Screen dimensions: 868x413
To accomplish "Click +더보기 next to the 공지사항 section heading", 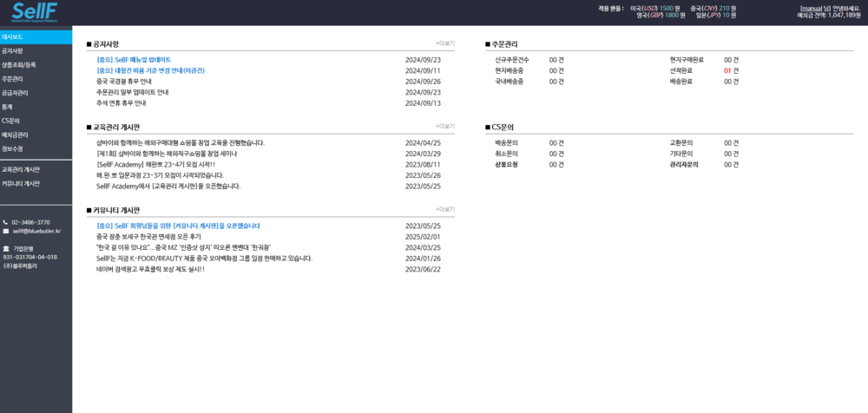I will [x=445, y=43].
